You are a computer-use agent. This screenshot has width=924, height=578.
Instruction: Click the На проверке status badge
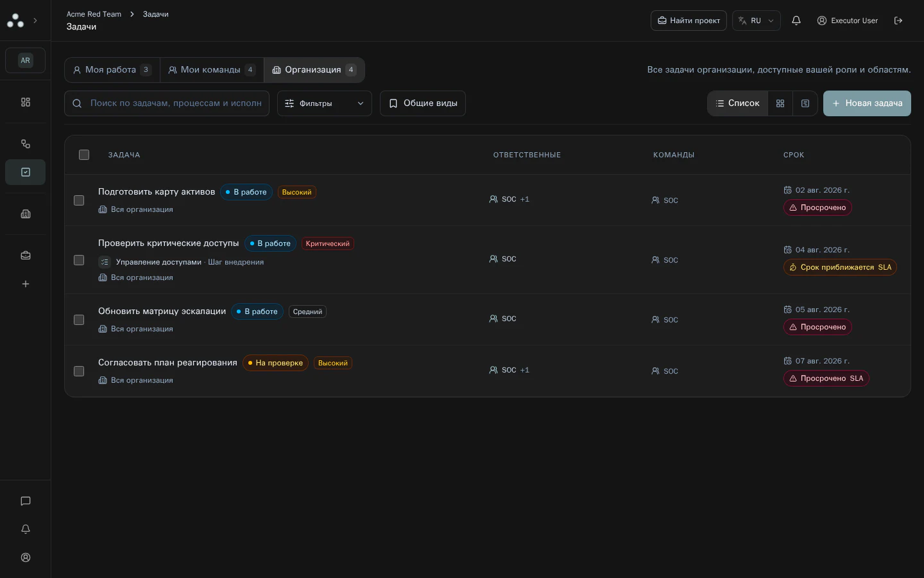[276, 363]
